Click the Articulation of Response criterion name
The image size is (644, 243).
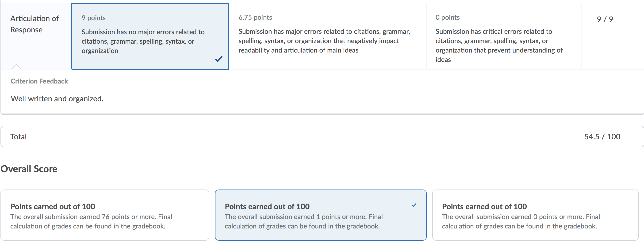[x=34, y=24]
